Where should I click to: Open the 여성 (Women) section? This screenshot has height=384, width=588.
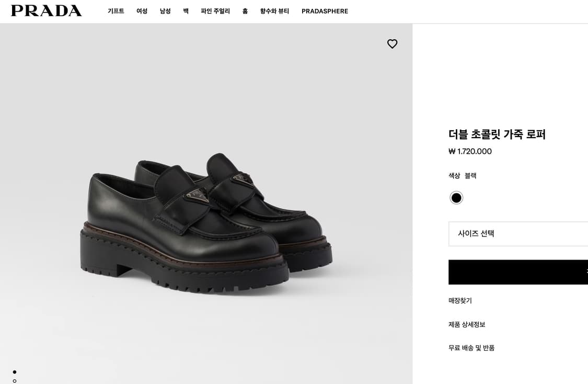click(142, 11)
